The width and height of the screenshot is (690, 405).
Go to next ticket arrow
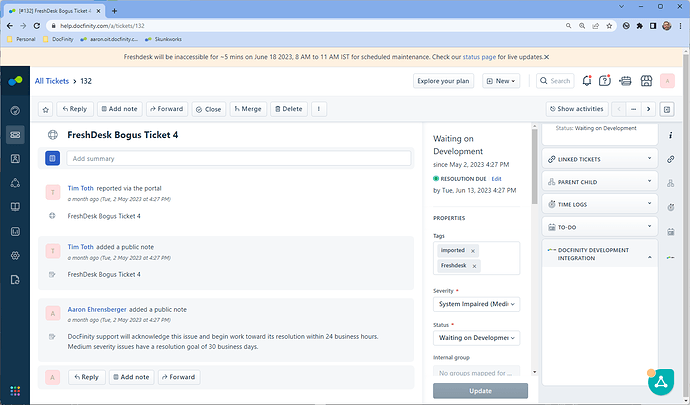648,109
